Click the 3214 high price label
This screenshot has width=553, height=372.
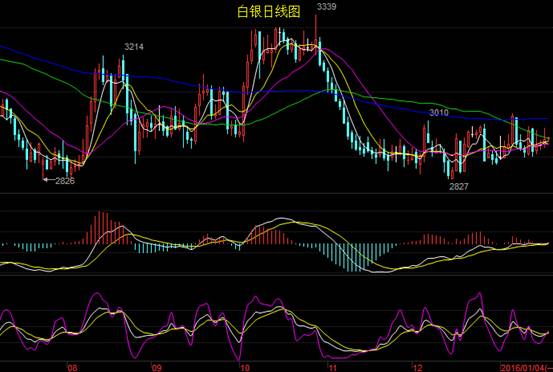[134, 47]
